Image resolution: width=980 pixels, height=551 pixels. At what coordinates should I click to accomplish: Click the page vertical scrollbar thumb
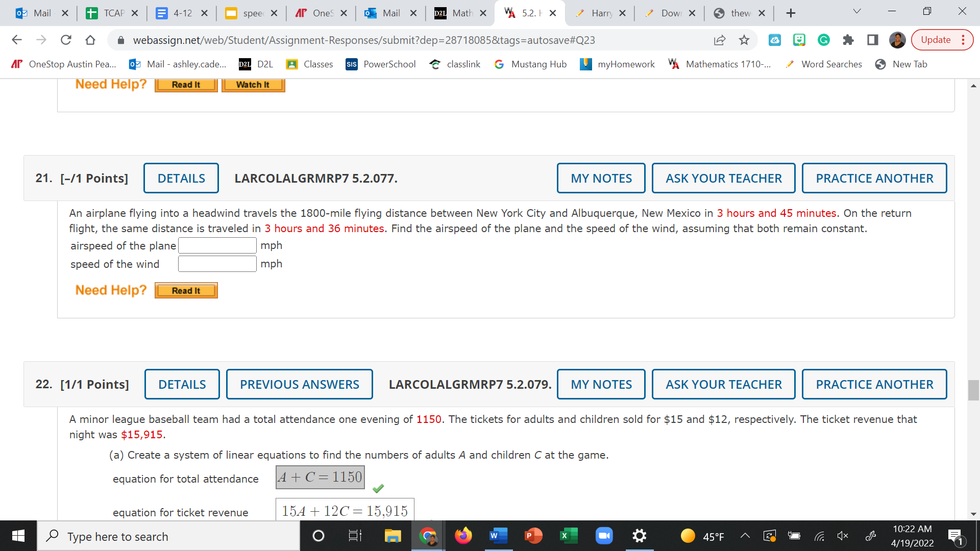973,390
